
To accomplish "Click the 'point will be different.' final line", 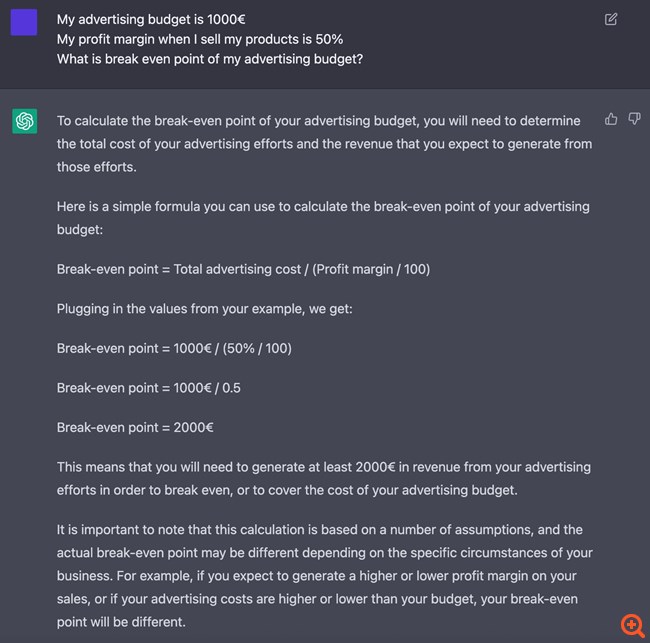I will (121, 622).
